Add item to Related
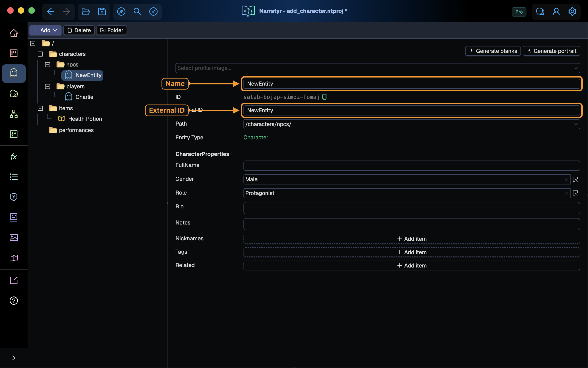Viewport: 588px width, 368px height. pyautogui.click(x=412, y=265)
